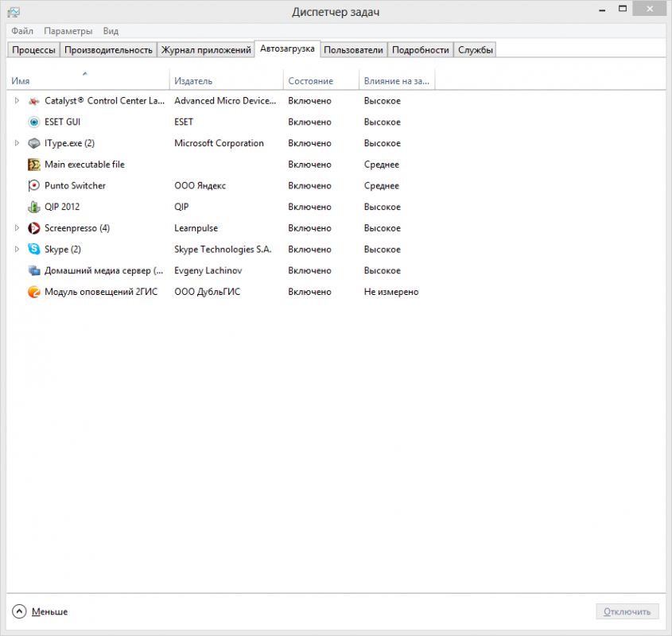
Task: Select the Catalyst® Control Center La... name
Action: (x=104, y=101)
